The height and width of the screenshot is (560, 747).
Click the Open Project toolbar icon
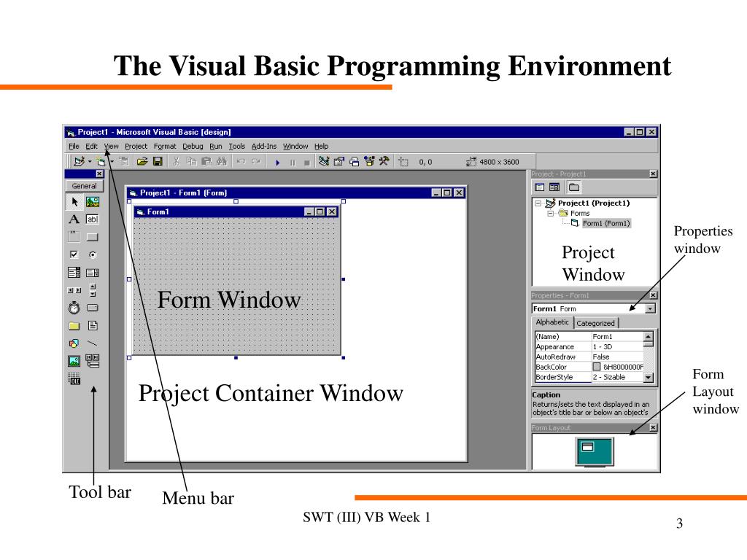point(142,162)
